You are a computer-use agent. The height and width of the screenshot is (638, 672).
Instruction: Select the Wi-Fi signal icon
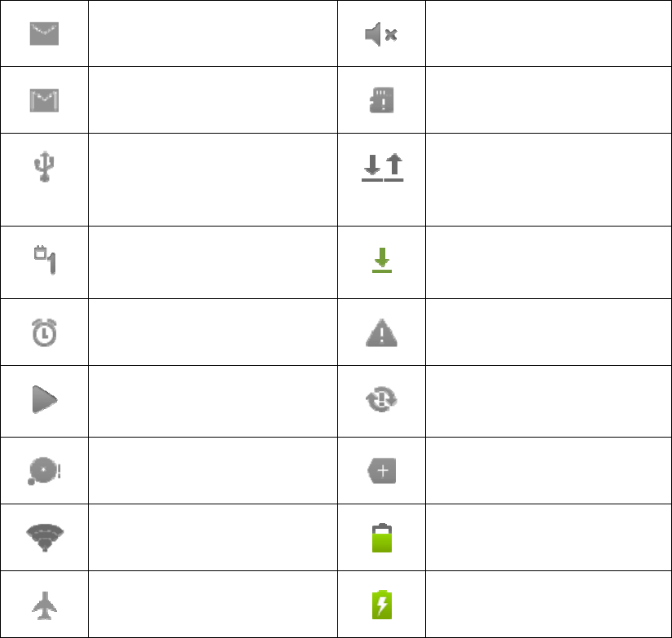[45, 538]
